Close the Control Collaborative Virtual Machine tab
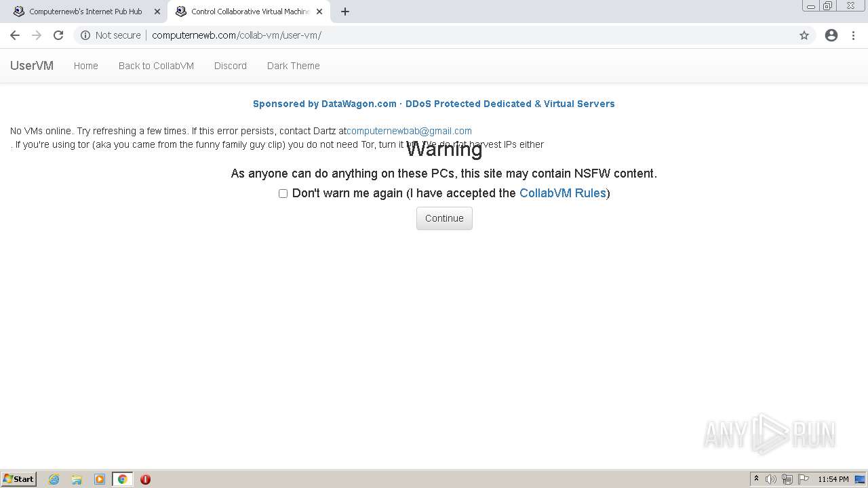The image size is (868, 488). (x=319, y=12)
